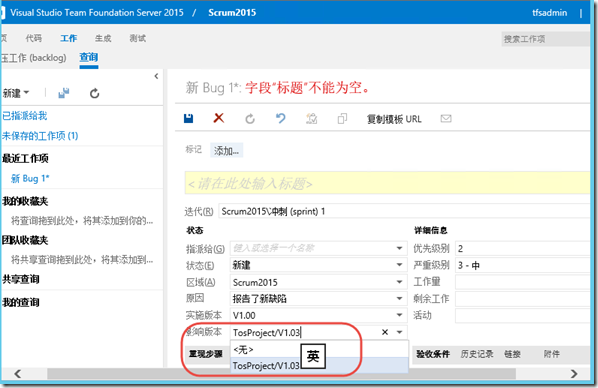Viewport: 598px width, 388px height.
Task: Click 添加... to add a tag
Action: pyautogui.click(x=226, y=151)
